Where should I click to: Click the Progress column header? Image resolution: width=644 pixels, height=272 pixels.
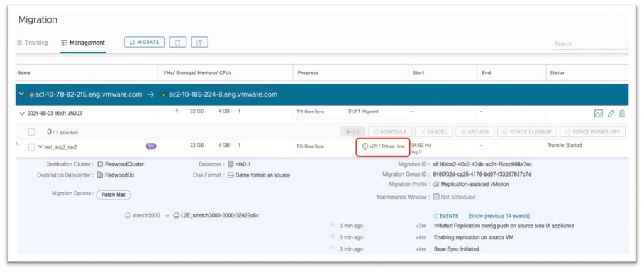308,73
